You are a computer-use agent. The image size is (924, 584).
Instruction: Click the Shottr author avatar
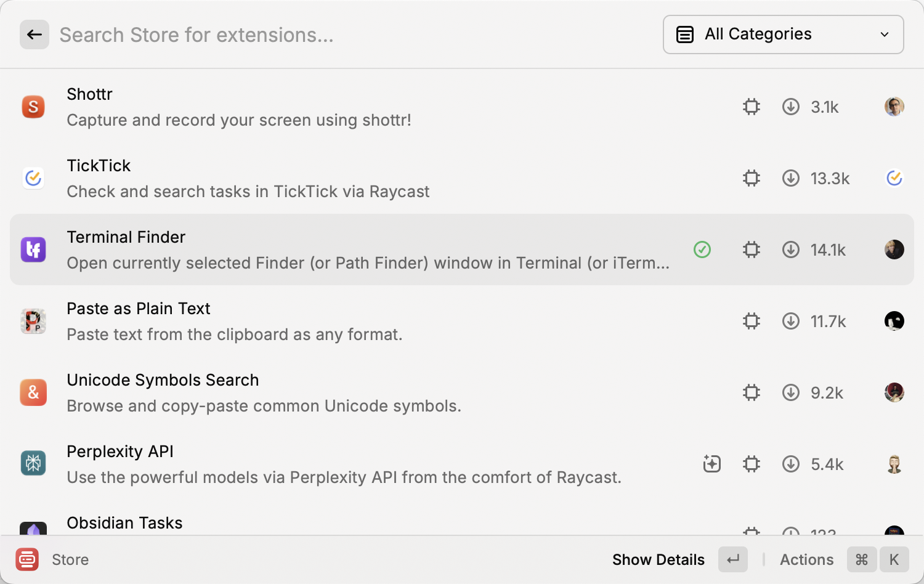click(x=894, y=107)
